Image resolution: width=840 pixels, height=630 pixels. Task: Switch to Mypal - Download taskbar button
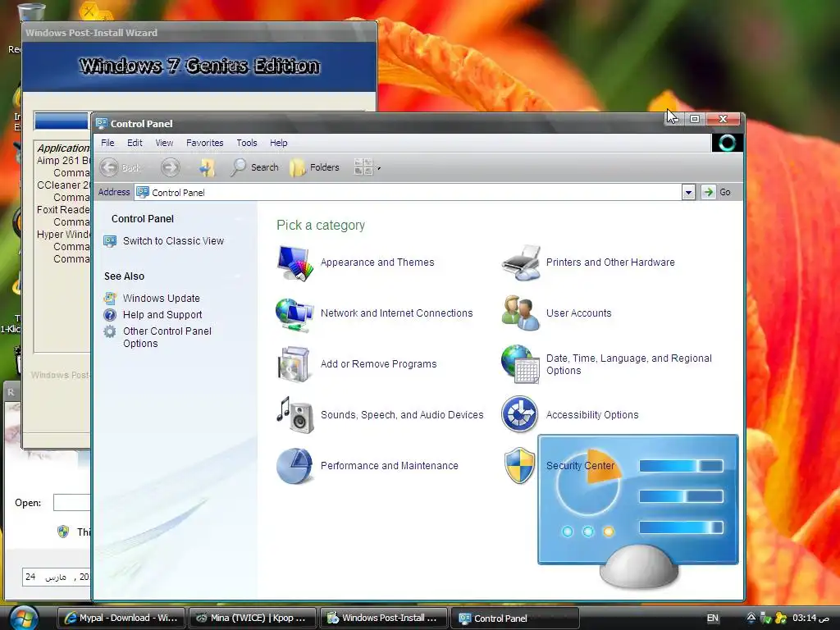(121, 619)
